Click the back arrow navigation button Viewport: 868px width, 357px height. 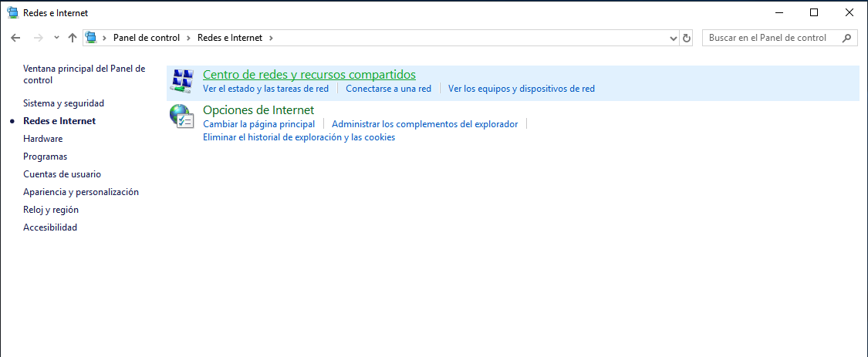pos(15,39)
